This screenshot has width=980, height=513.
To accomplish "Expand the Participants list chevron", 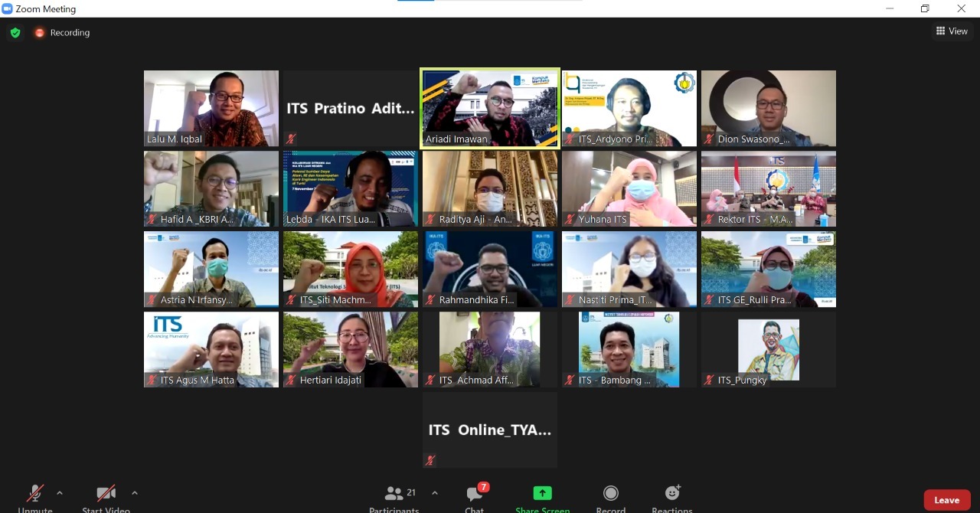I will [435, 494].
